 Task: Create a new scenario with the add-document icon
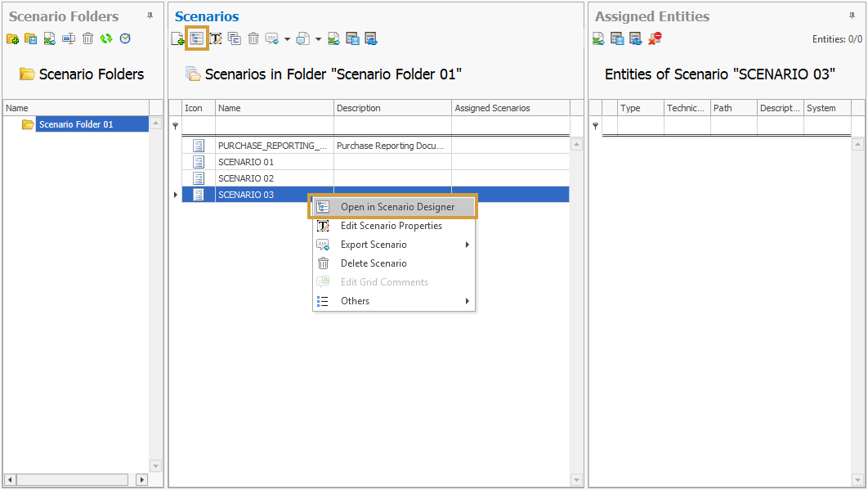point(178,38)
